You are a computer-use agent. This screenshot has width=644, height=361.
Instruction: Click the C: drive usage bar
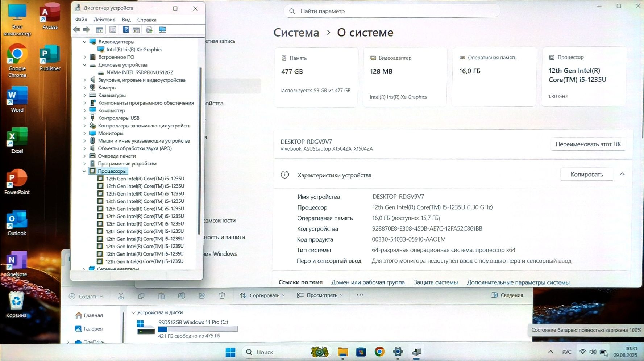[x=198, y=329]
